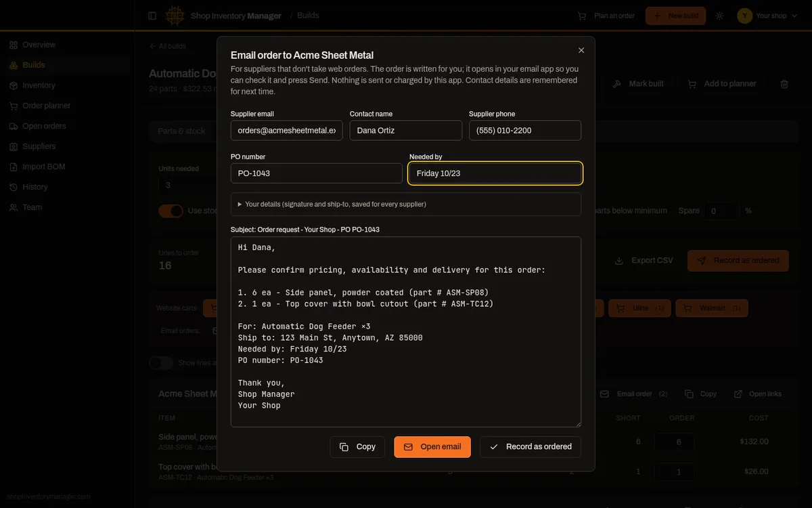This screenshot has height=508, width=812.
Task: Switch theme with the sun icon
Action: 719,16
